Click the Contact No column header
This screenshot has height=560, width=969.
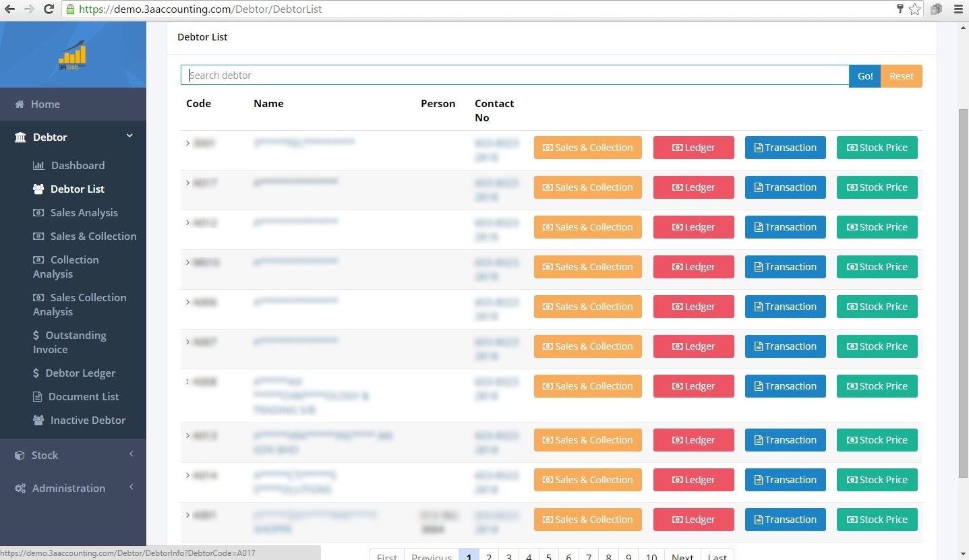[494, 111]
